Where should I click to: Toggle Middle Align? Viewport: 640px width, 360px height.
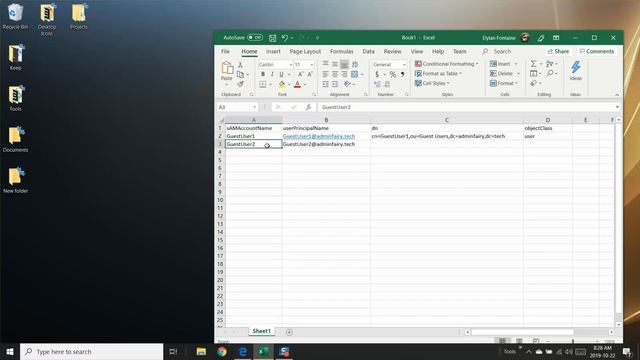tap(335, 64)
